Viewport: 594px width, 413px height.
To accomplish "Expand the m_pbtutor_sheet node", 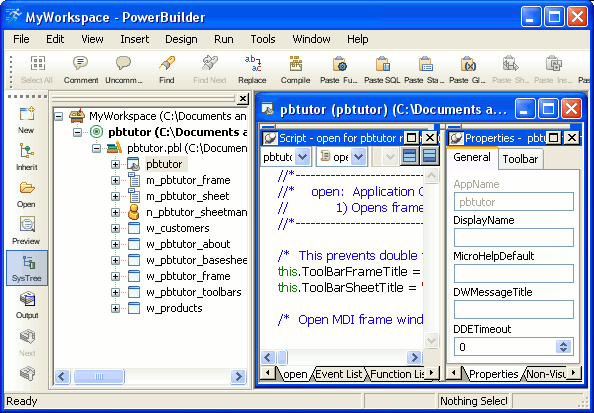I will [x=115, y=196].
